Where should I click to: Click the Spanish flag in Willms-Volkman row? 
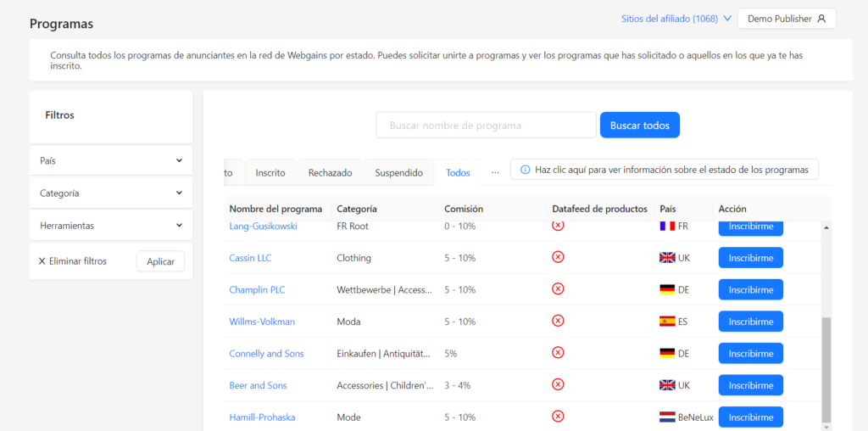[667, 322]
